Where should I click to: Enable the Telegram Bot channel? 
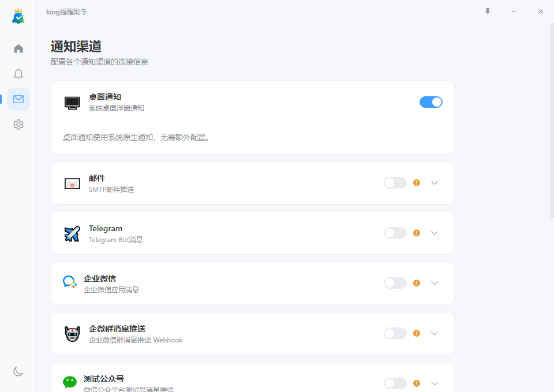point(395,233)
